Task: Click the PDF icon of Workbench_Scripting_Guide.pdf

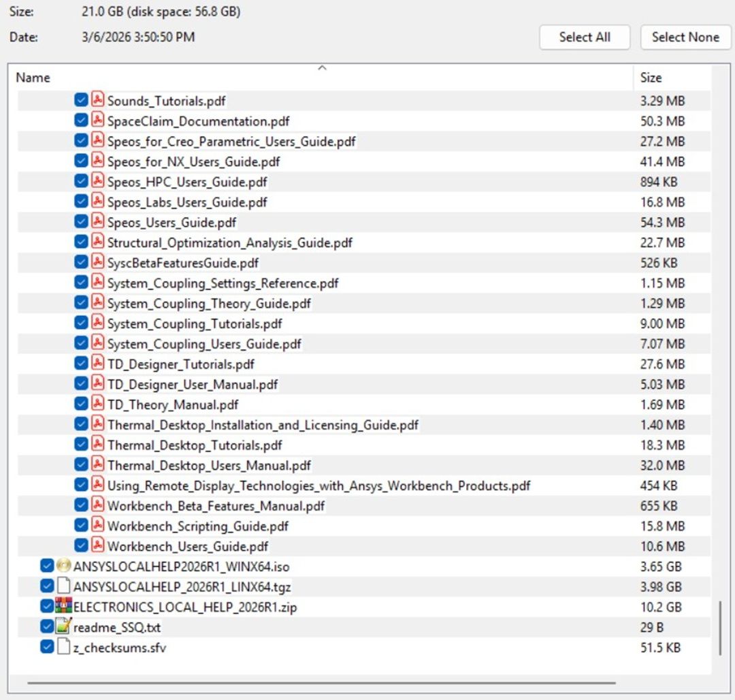Action: [x=97, y=525]
